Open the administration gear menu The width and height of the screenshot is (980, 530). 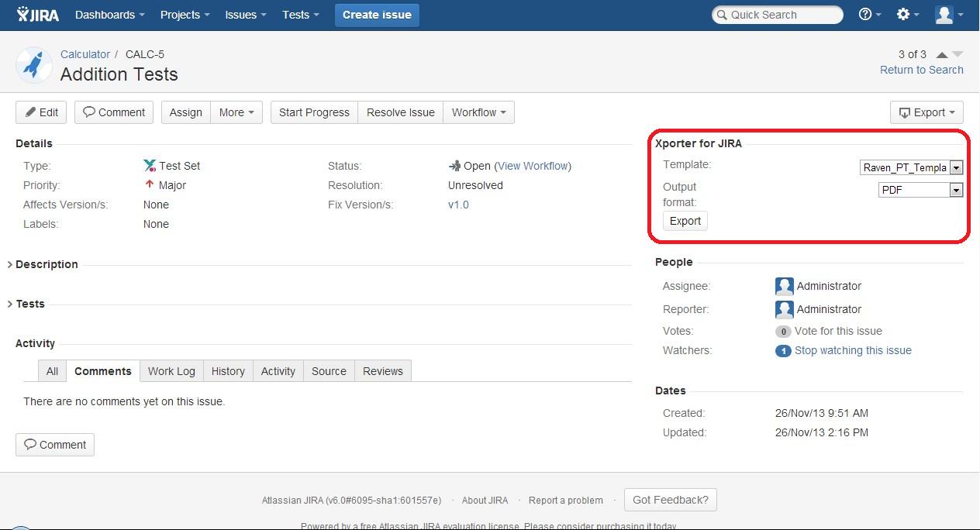[x=907, y=15]
